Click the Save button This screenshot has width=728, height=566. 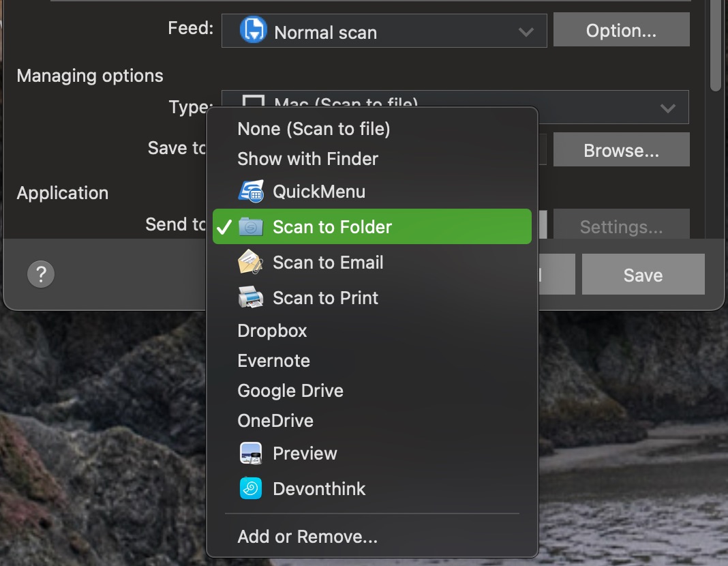pyautogui.click(x=643, y=274)
